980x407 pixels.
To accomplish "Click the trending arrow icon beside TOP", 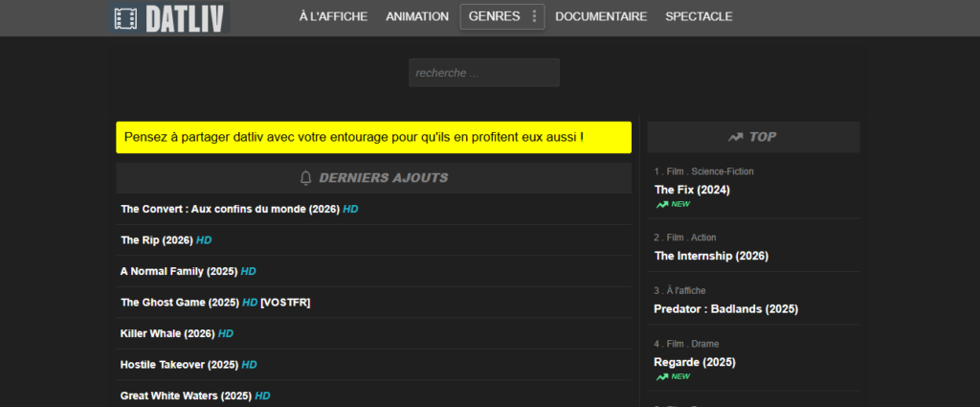I will 735,137.
